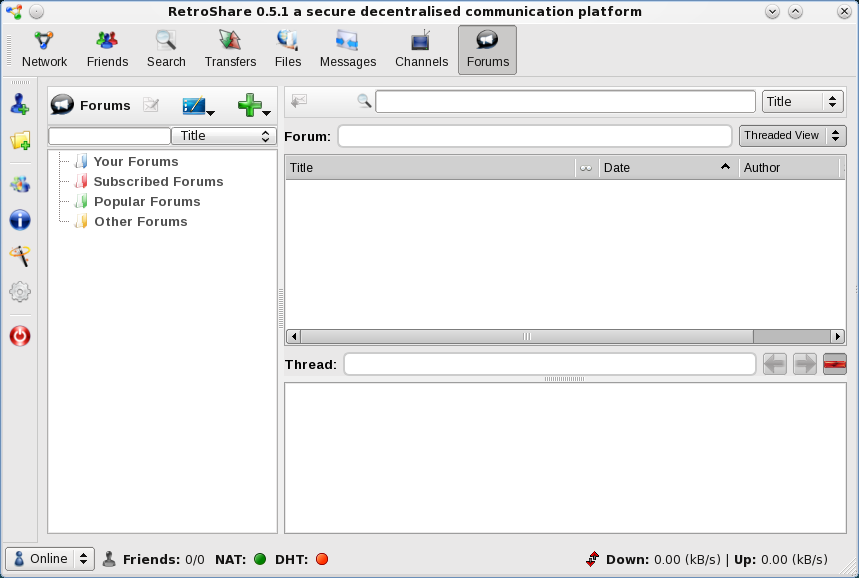This screenshot has height=578, width=859.
Task: Open the blue info About icon
Action: pos(20,220)
